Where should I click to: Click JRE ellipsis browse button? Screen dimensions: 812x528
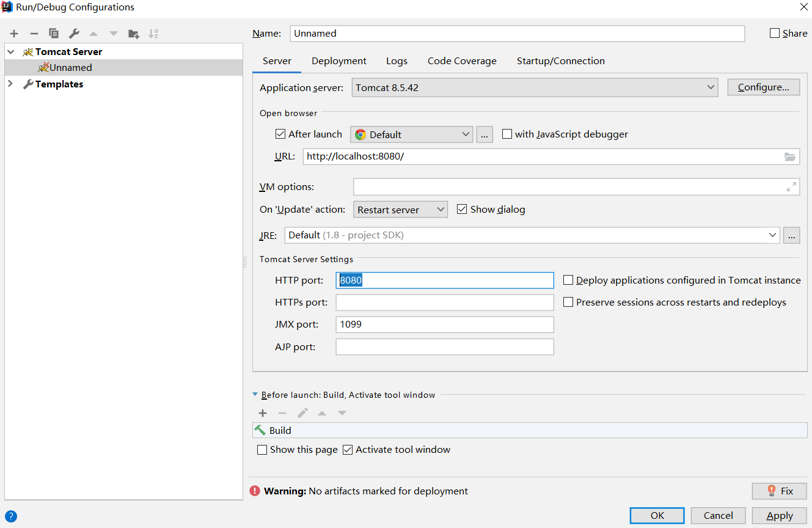coord(792,235)
